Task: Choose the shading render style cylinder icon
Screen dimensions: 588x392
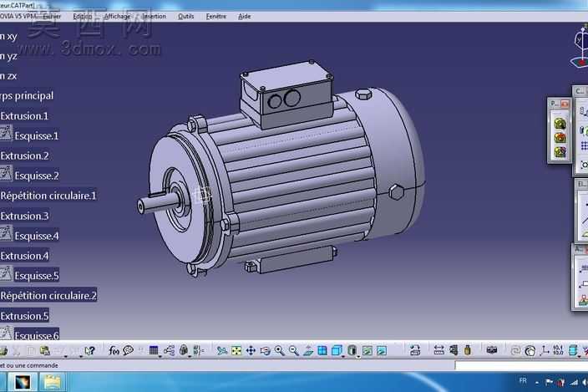Action: [x=352, y=351]
